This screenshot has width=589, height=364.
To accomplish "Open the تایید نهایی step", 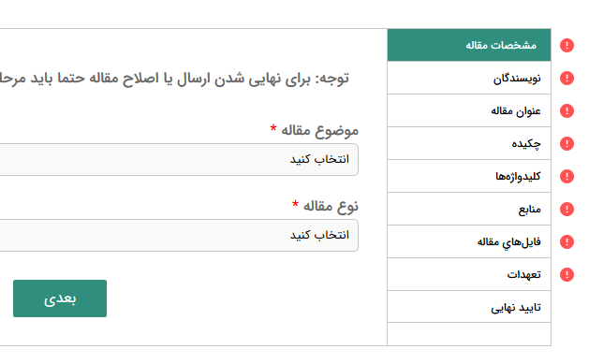I will (469, 307).
